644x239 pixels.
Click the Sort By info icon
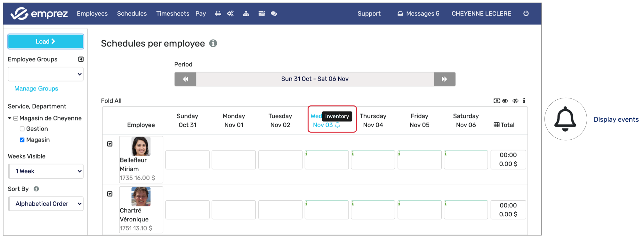pyautogui.click(x=36, y=189)
